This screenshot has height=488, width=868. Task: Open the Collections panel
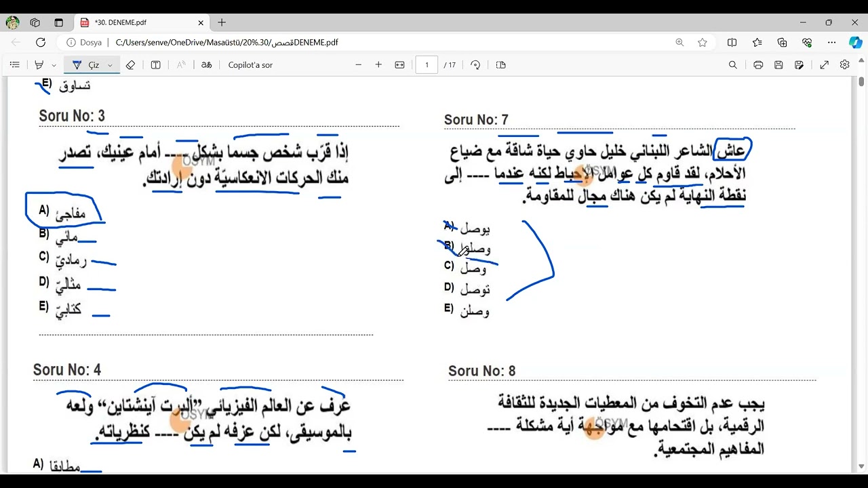[x=782, y=42]
